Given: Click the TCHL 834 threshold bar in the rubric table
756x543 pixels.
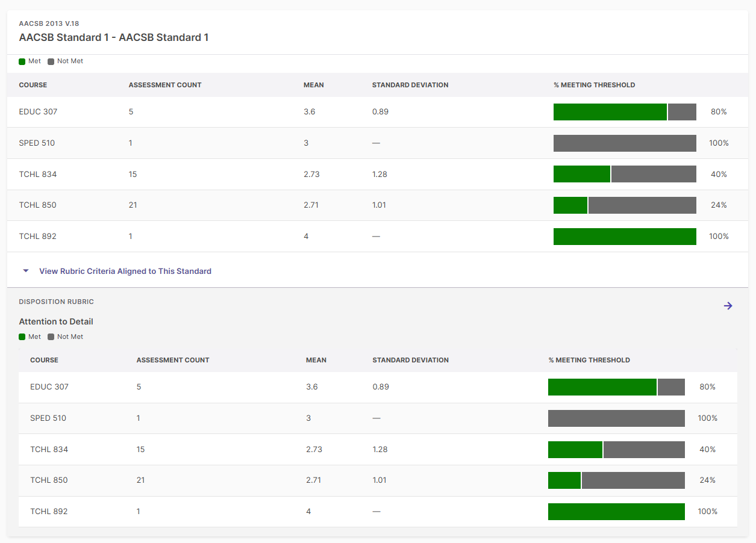Looking at the screenshot, I should pos(616,450).
